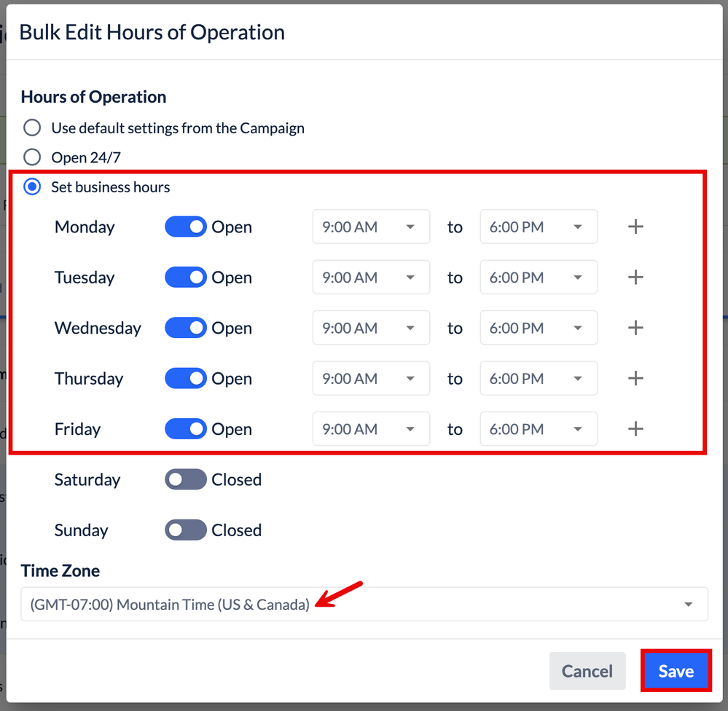Viewport: 728px width, 711px height.
Task: Open Thursday opening time dropdown
Action: tap(370, 379)
